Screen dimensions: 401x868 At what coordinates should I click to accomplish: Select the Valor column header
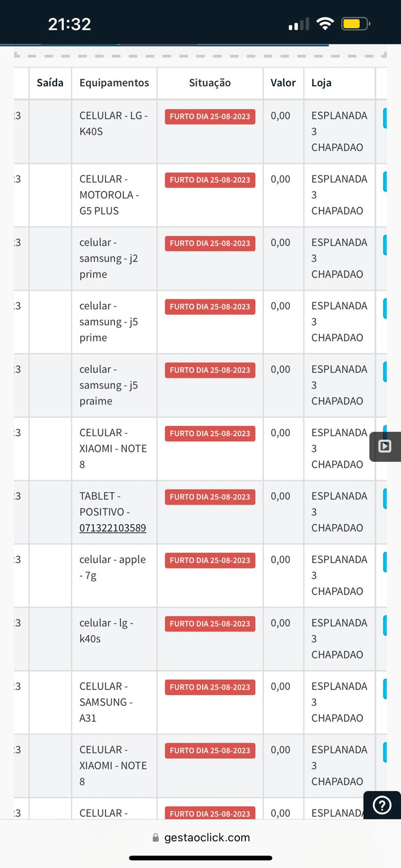coord(283,83)
